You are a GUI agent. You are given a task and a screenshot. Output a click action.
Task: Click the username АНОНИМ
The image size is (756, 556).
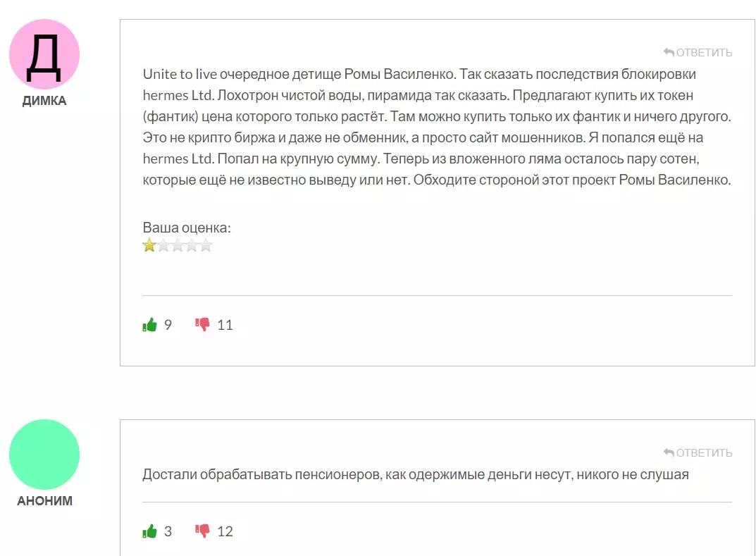tap(44, 501)
